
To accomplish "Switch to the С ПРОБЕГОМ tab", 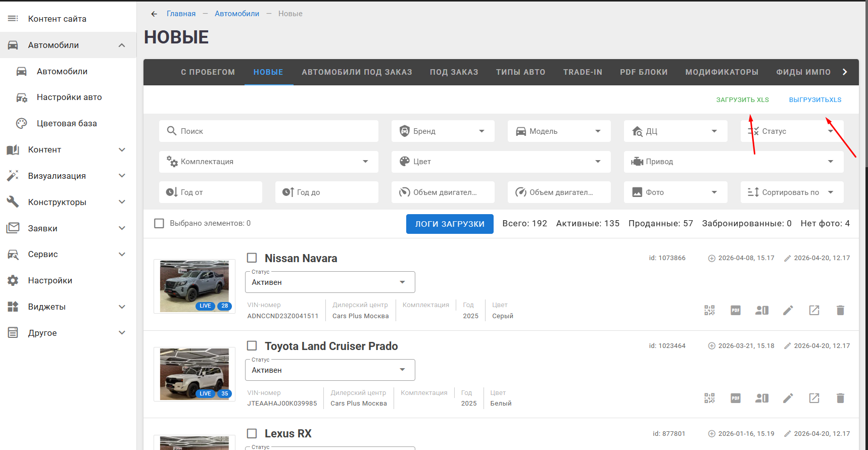I will click(208, 72).
